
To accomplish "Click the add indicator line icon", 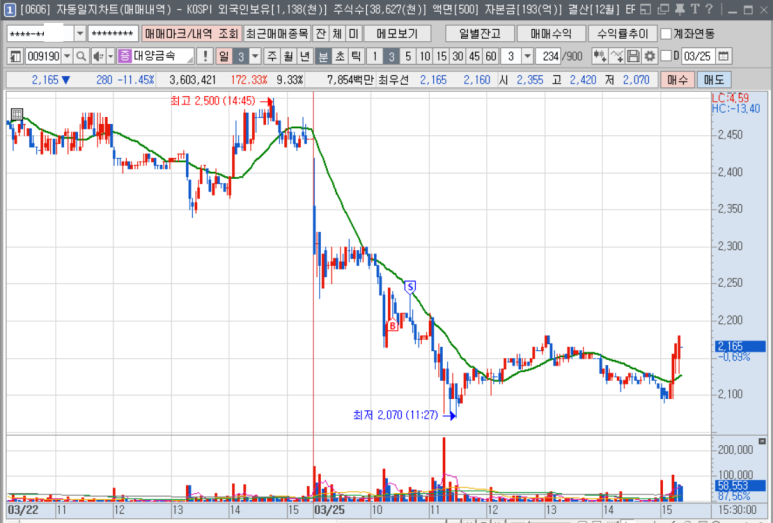I will [x=617, y=56].
